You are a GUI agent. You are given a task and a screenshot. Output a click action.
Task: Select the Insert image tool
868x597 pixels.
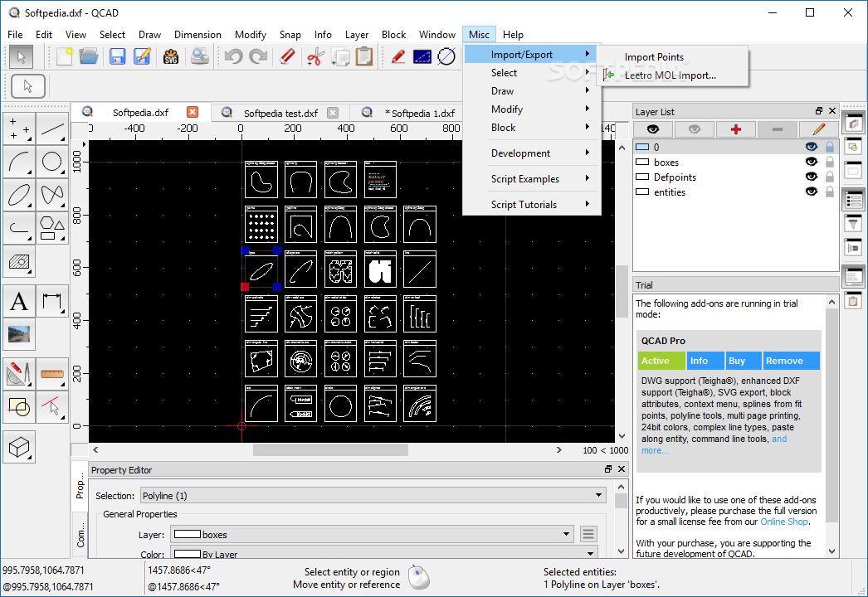coord(19,334)
